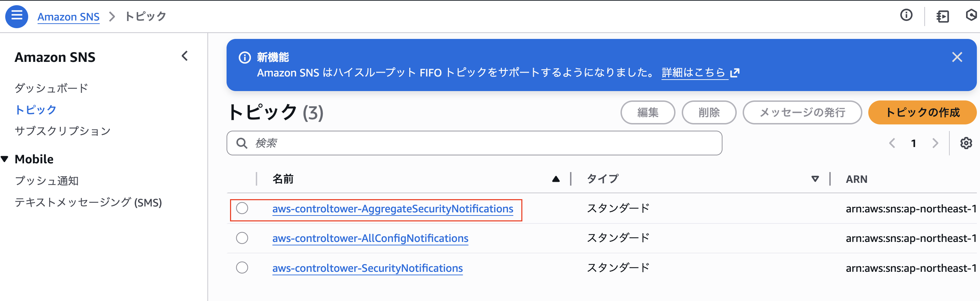Open トピック in the sidebar

coord(35,109)
